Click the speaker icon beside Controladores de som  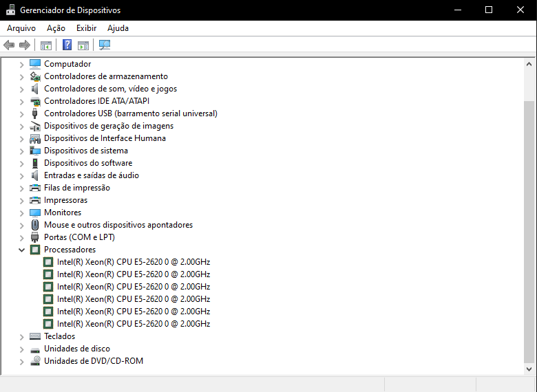tap(35, 89)
